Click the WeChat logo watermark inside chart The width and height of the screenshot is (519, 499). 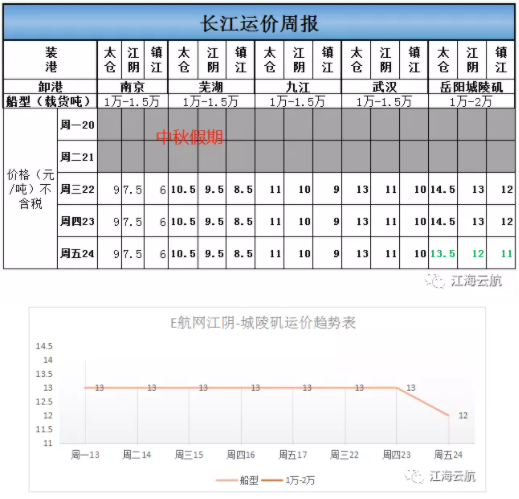(x=414, y=476)
